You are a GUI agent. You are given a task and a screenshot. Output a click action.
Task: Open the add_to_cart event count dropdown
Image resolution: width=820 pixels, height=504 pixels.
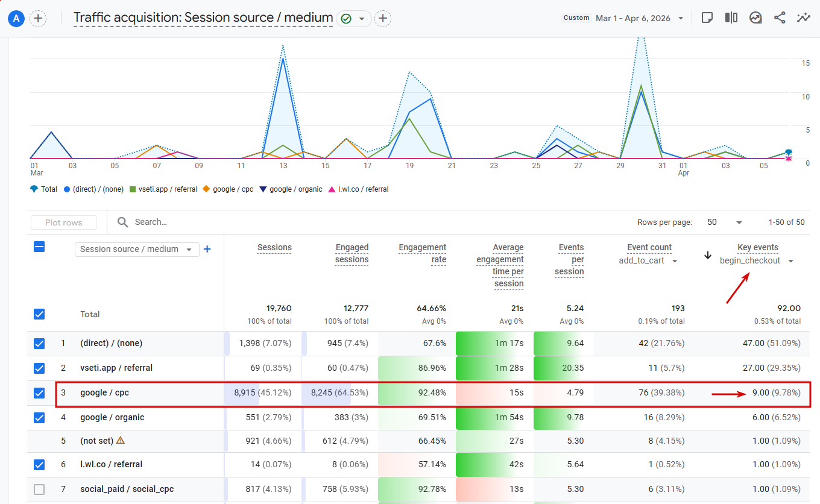(x=648, y=261)
